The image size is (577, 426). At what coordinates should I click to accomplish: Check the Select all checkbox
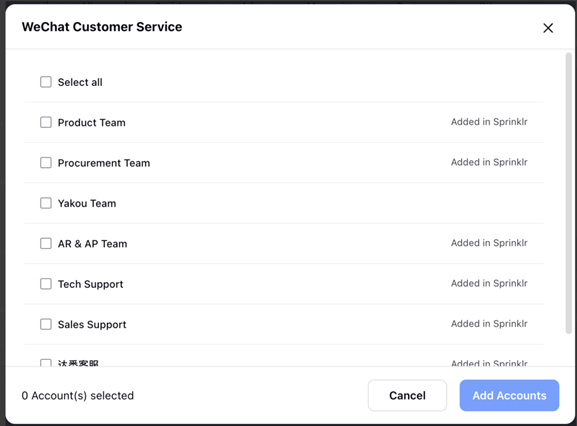pyautogui.click(x=46, y=82)
